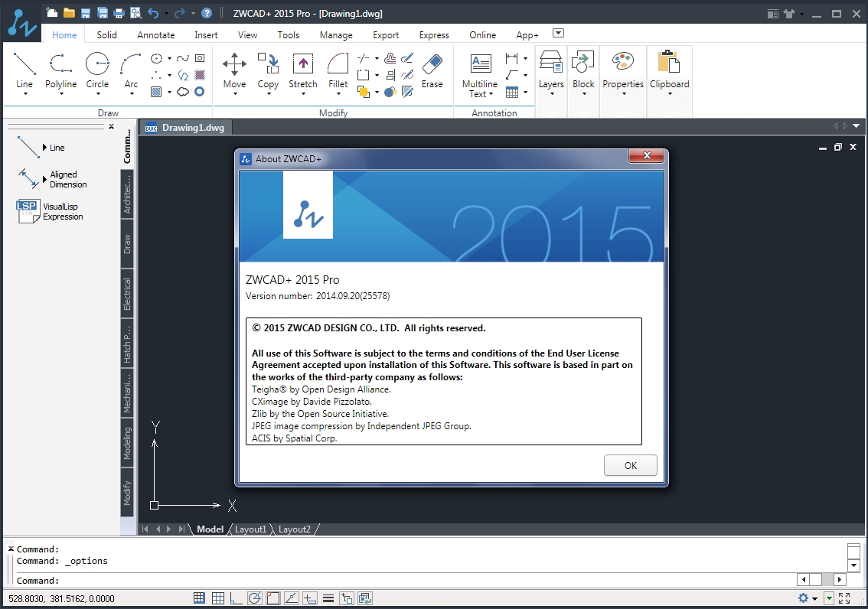Viewport: 868px width, 609px height.
Task: Select the Arc draw tool
Action: click(131, 70)
